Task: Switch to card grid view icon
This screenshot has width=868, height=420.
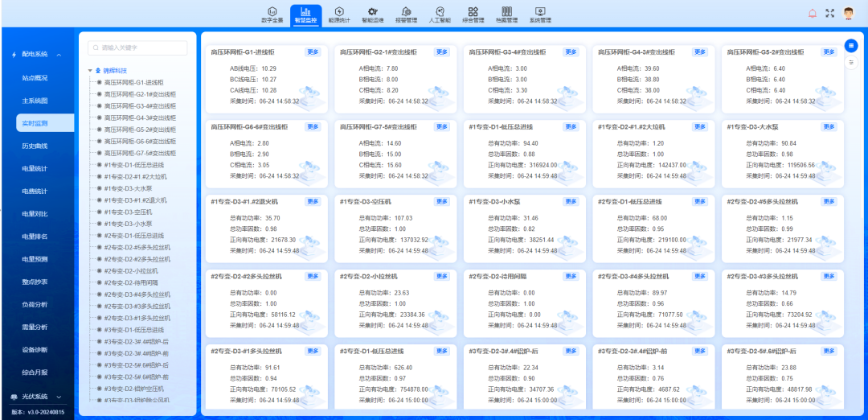Action: [x=850, y=45]
